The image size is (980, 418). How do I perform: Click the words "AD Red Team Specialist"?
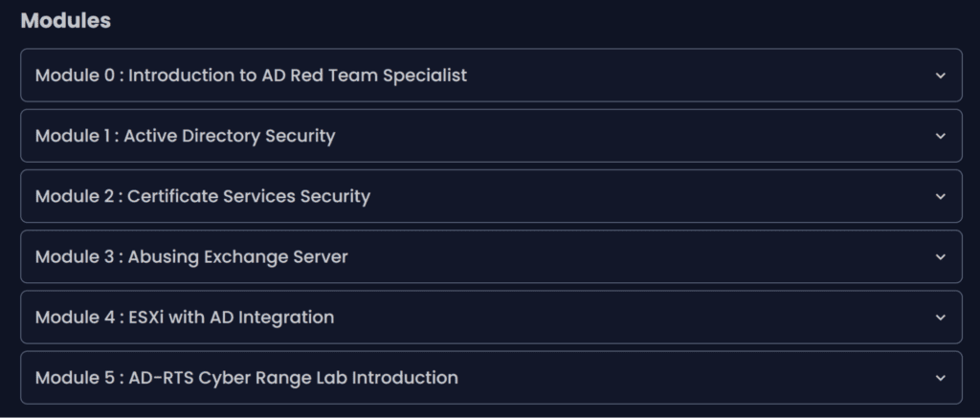tap(364, 75)
